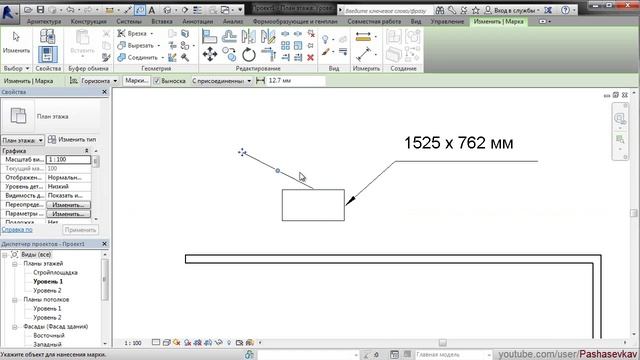Click the Open folder icon in quick access toolbar
The height and width of the screenshot is (360, 640).
pyautogui.click(x=28, y=9)
